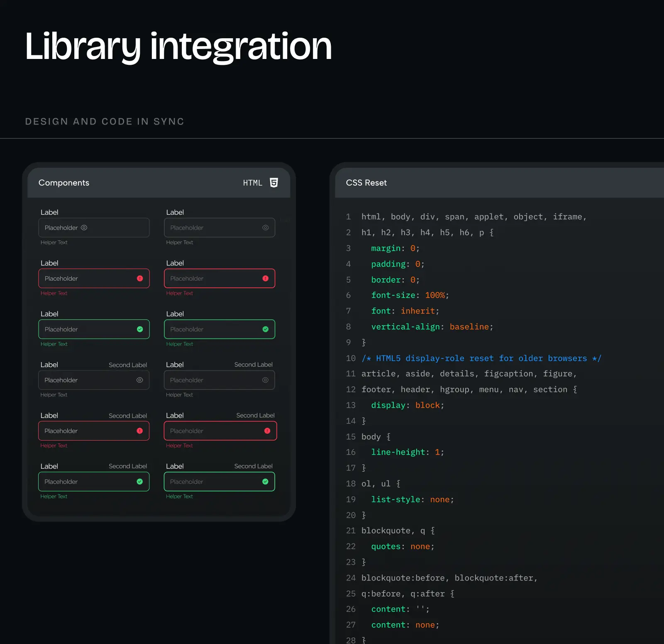The image size is (664, 644).
Task: Click the 'CSS Reset' panel title
Action: (366, 183)
